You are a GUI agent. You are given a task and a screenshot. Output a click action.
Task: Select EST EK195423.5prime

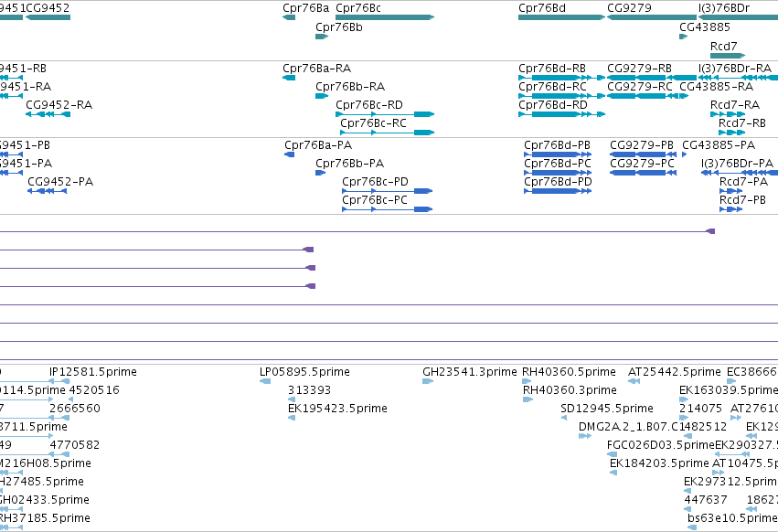click(x=292, y=418)
